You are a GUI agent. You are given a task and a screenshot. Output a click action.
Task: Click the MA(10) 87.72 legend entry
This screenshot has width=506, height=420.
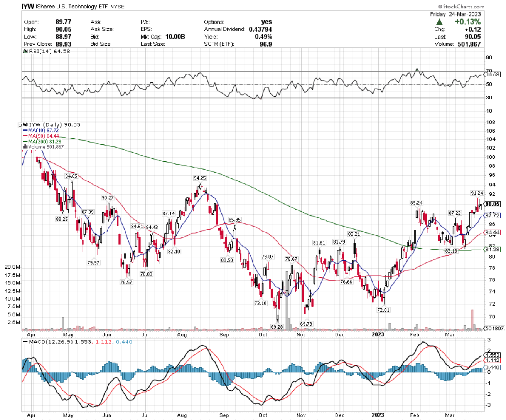(41, 131)
